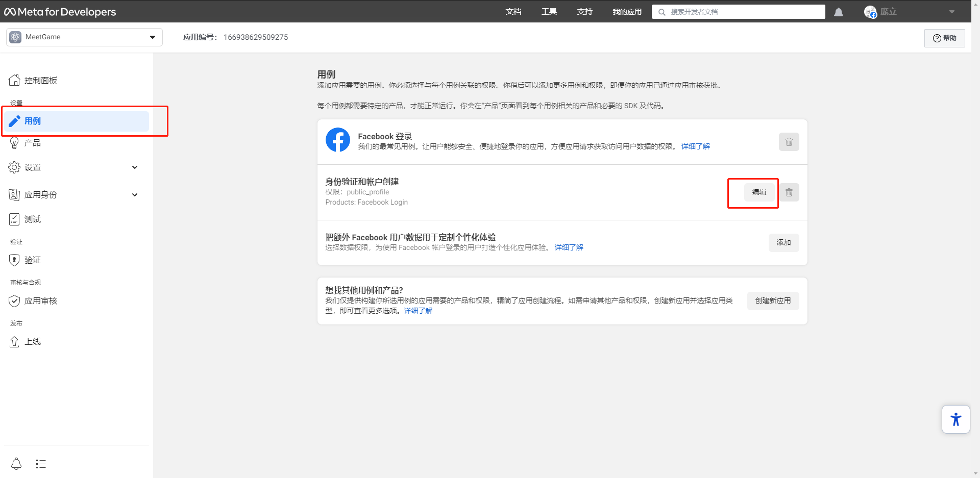This screenshot has width=980, height=478.
Task: Open 我的应用 in top navigation
Action: click(x=627, y=12)
